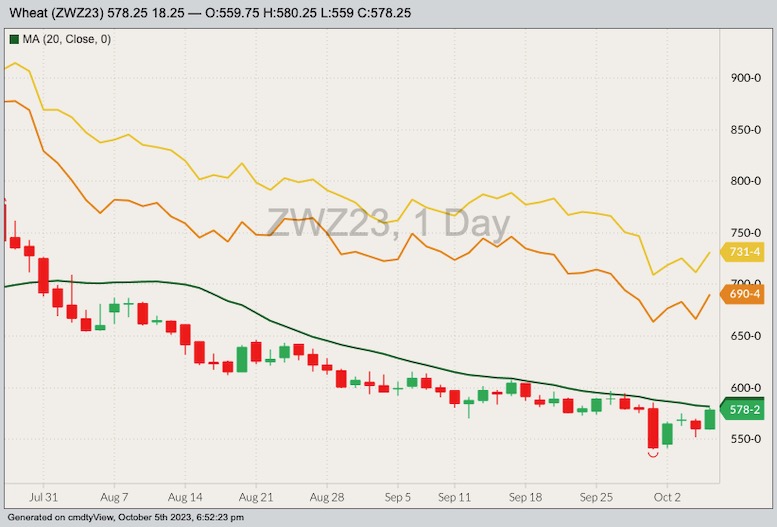Image resolution: width=777 pixels, height=527 pixels.
Task: Click the Oct 2 date axis label
Action: 667,497
